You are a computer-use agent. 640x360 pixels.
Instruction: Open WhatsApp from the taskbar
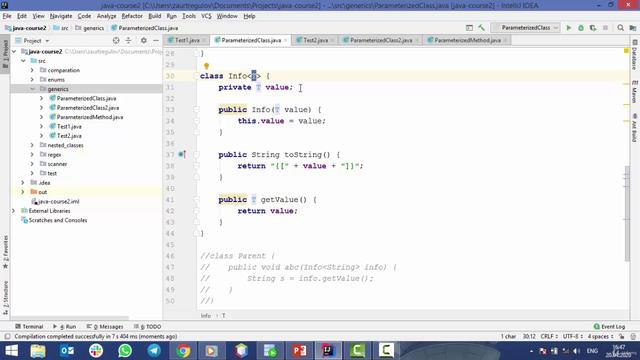tap(125, 351)
